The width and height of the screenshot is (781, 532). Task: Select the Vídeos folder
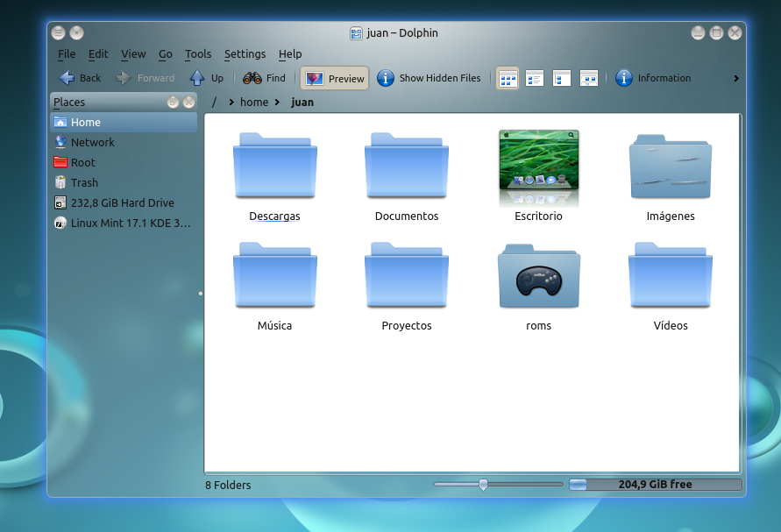point(671,287)
